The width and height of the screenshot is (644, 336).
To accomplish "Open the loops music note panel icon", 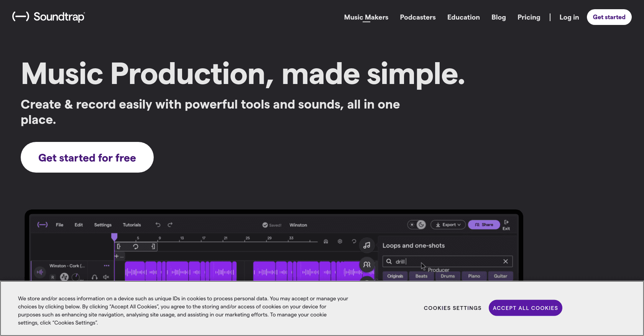I will (367, 245).
